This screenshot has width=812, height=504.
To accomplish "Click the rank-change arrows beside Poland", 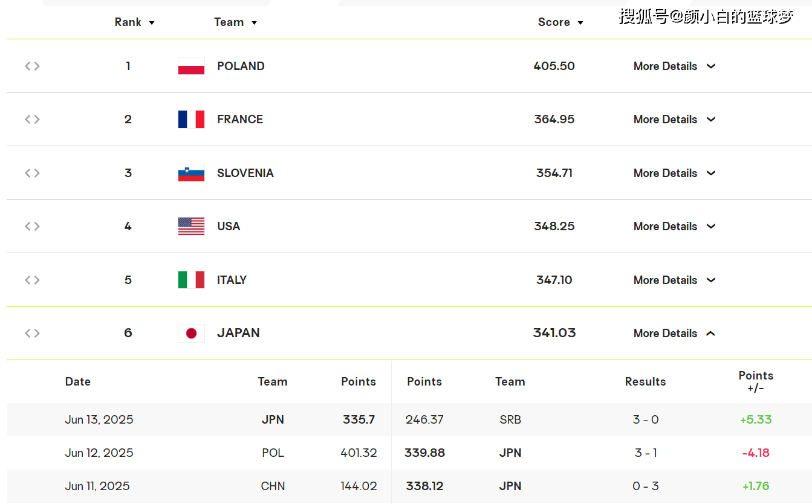I will pyautogui.click(x=32, y=66).
